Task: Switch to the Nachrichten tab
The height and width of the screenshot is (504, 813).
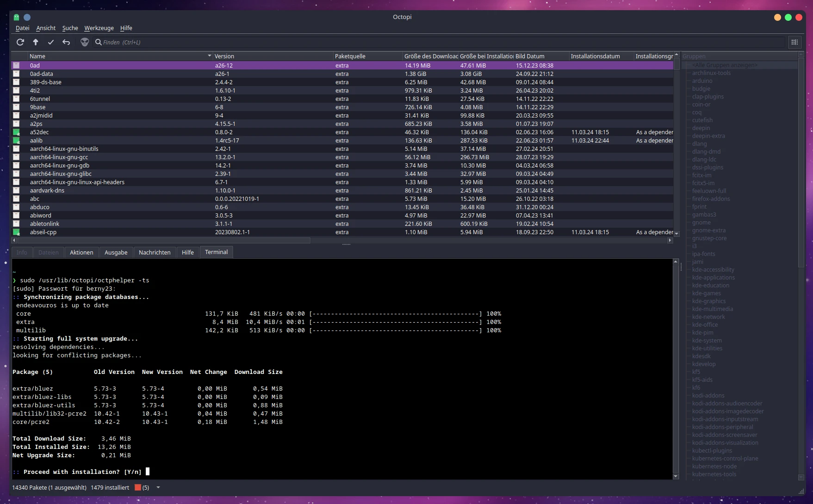Action: tap(155, 253)
